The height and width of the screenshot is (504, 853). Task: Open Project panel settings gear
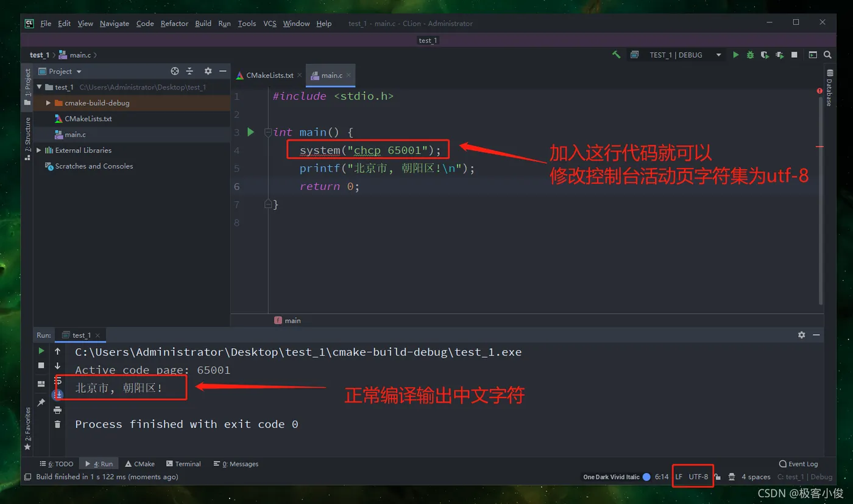(208, 71)
